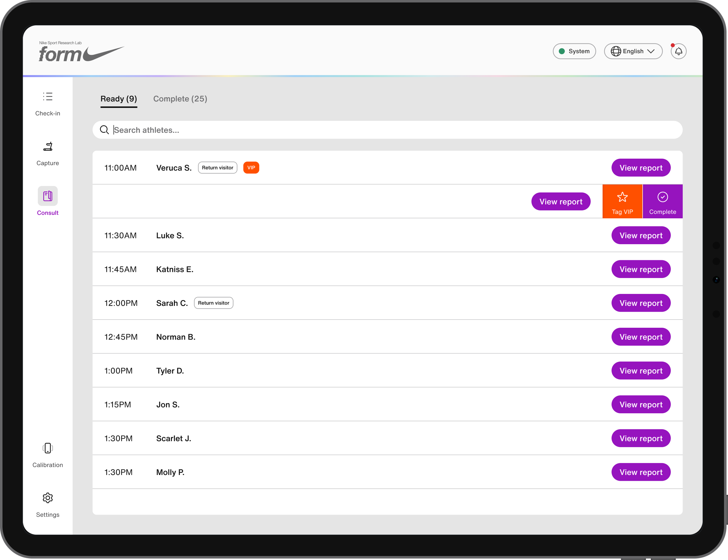View report for Scarlet J.
728x560 pixels.
[641, 438]
